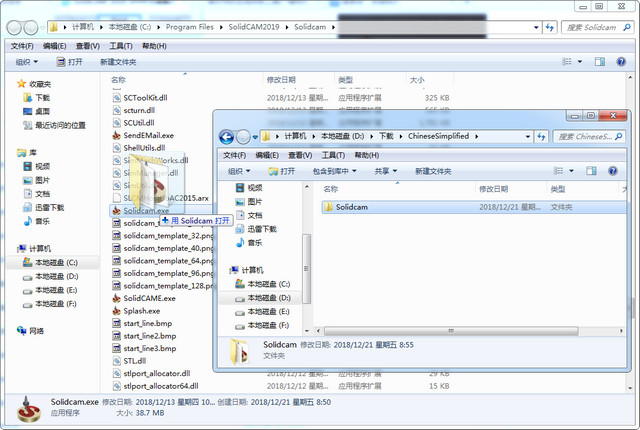Open 查看(V) menu in front window
This screenshot has height=430, width=640.
[x=300, y=155]
